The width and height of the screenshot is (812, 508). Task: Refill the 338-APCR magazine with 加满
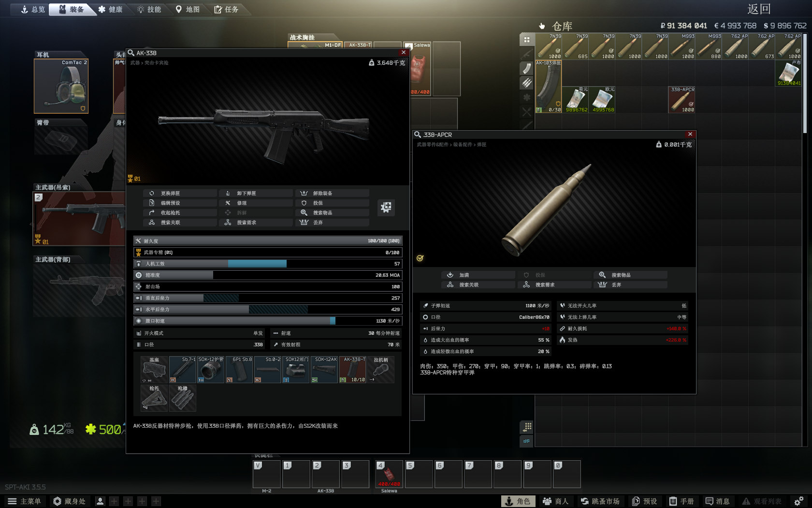(478, 274)
